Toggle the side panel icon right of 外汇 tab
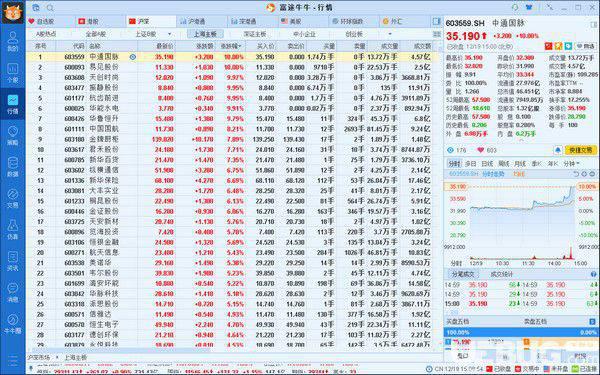Viewport: 600px width, 375px height. coord(436,21)
